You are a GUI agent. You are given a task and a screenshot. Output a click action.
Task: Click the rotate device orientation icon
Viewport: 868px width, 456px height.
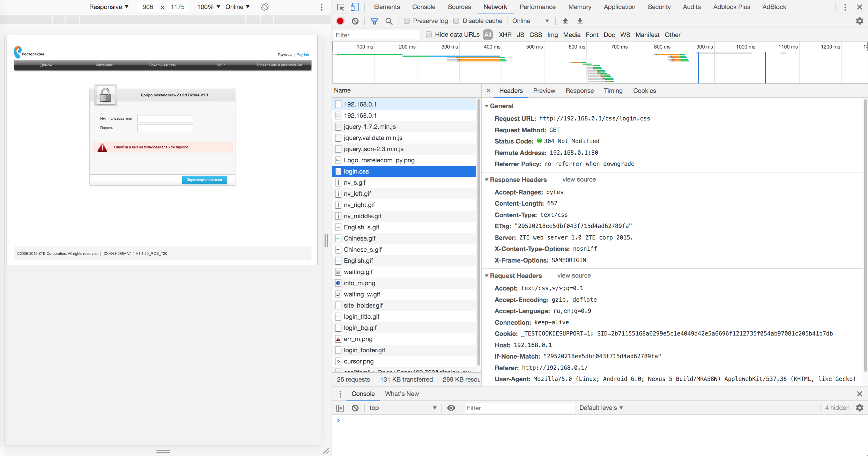coord(265,7)
